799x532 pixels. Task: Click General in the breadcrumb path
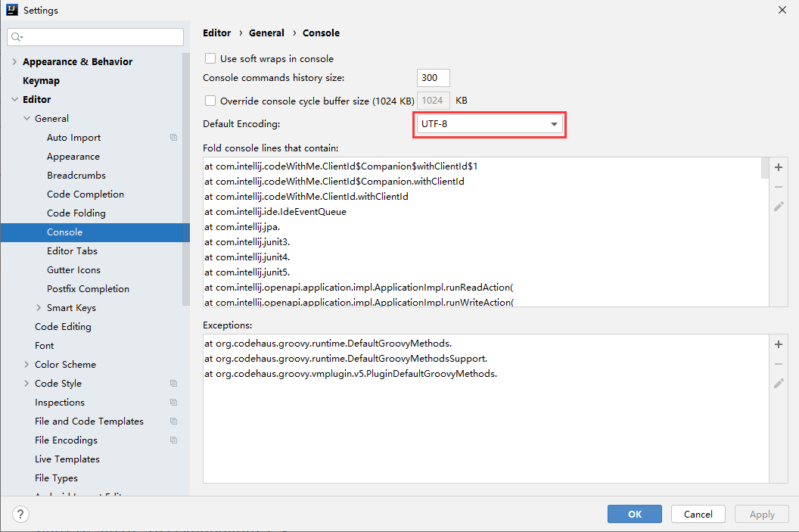click(x=266, y=33)
